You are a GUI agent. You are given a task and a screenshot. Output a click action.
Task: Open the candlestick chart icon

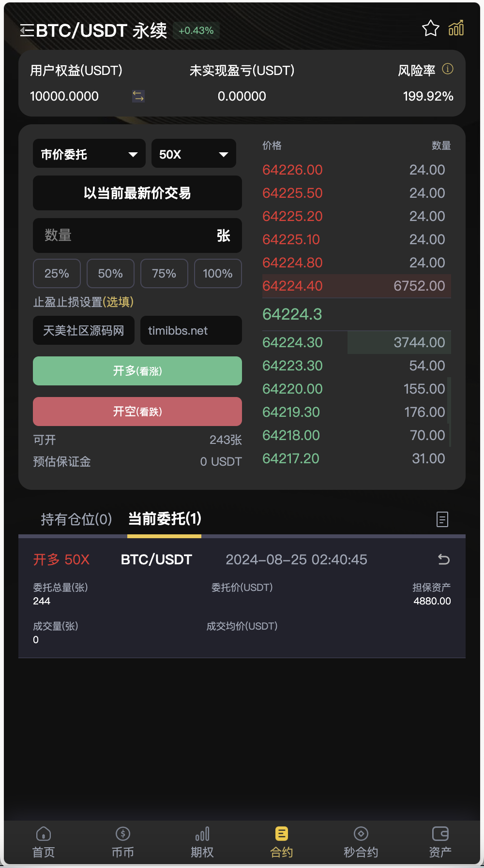(x=455, y=29)
